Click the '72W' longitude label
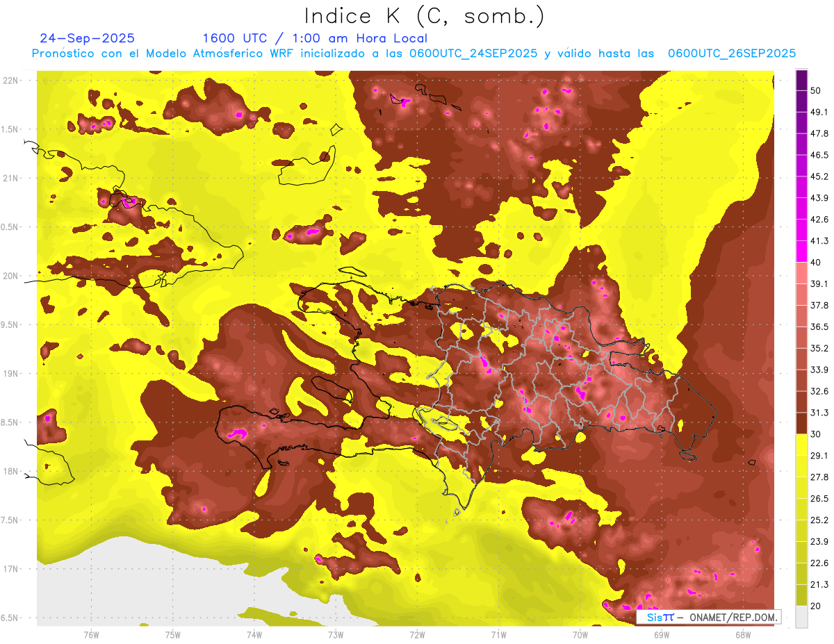The width and height of the screenshot is (834, 644). [x=417, y=635]
